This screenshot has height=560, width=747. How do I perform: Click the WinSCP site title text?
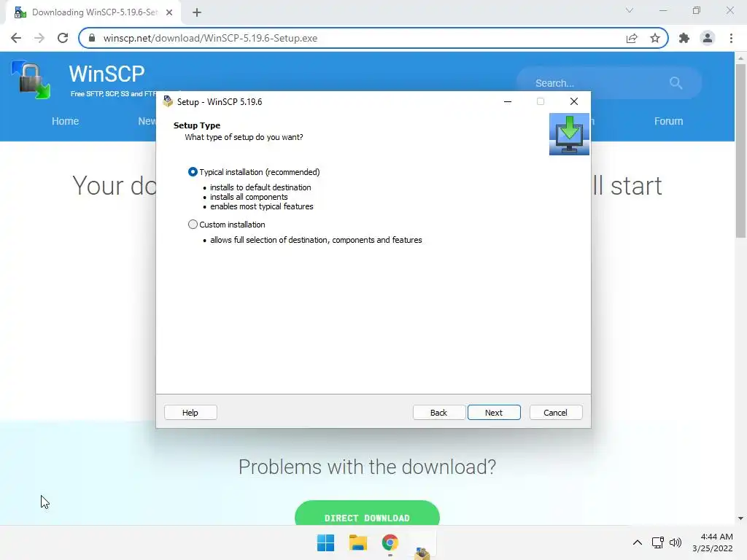107,74
